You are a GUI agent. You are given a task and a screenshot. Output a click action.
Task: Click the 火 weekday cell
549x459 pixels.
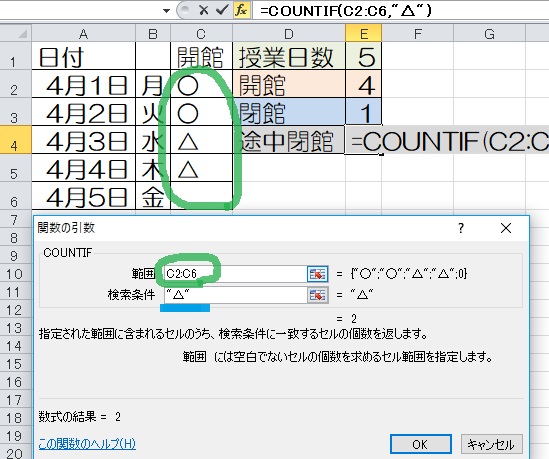153,112
